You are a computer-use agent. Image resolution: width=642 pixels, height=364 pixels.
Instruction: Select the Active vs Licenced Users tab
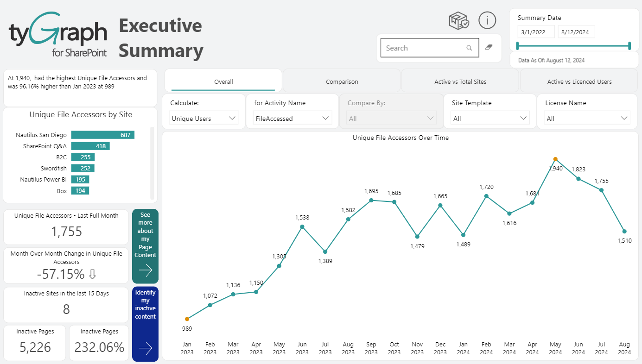[579, 82]
